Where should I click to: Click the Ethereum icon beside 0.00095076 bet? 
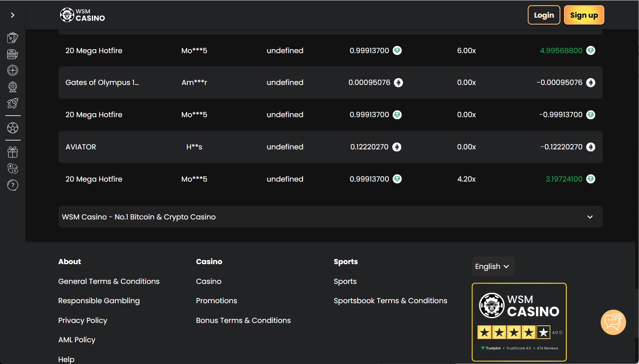(398, 83)
